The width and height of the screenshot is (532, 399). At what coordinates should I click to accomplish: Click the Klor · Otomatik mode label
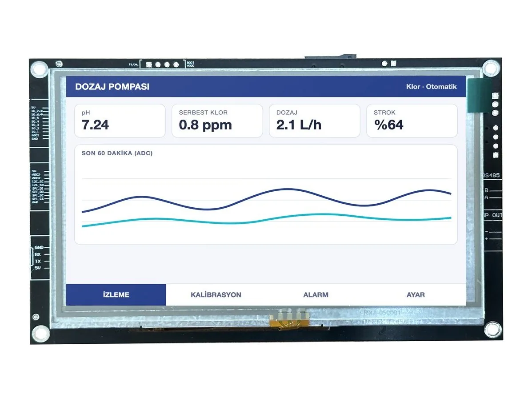click(x=431, y=87)
